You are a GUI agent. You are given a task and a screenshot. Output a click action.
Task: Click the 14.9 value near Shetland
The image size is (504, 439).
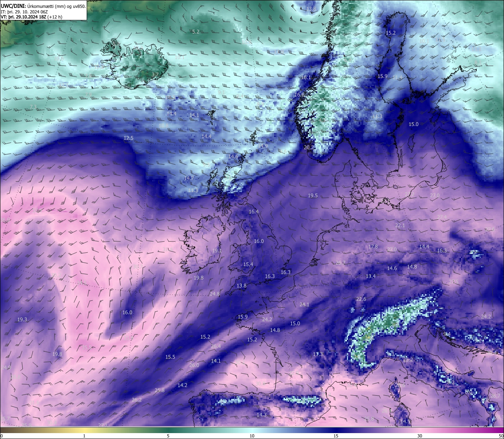[x=263, y=146]
